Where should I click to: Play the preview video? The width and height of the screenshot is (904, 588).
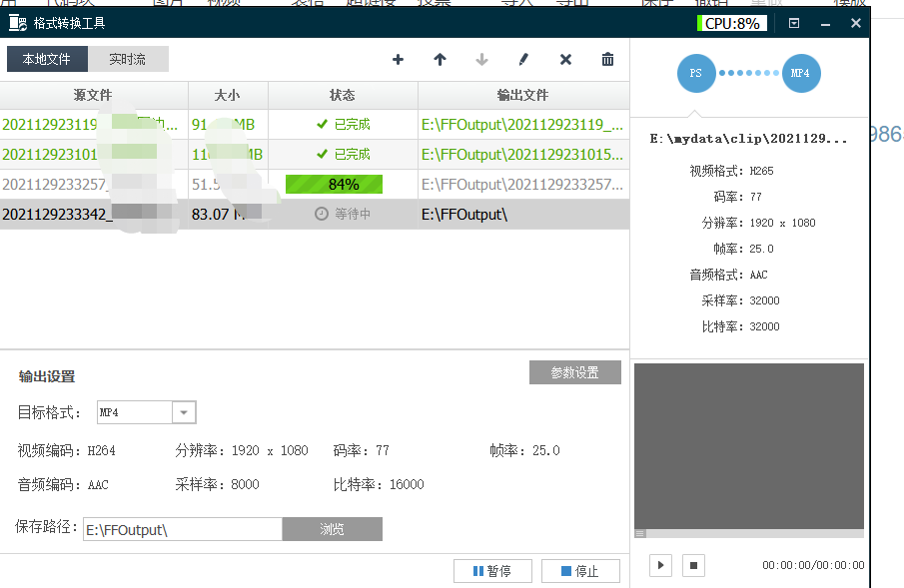pyautogui.click(x=660, y=565)
